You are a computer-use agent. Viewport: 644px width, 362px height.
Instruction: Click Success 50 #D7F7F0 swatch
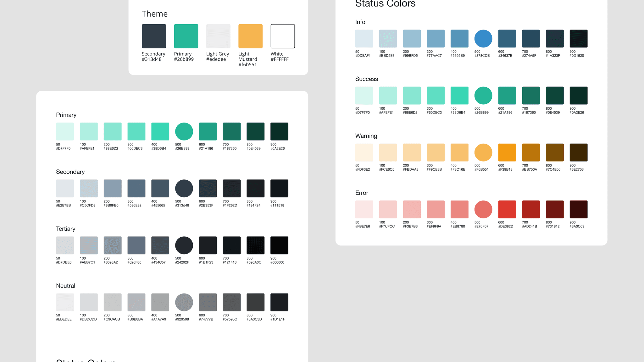tap(364, 95)
